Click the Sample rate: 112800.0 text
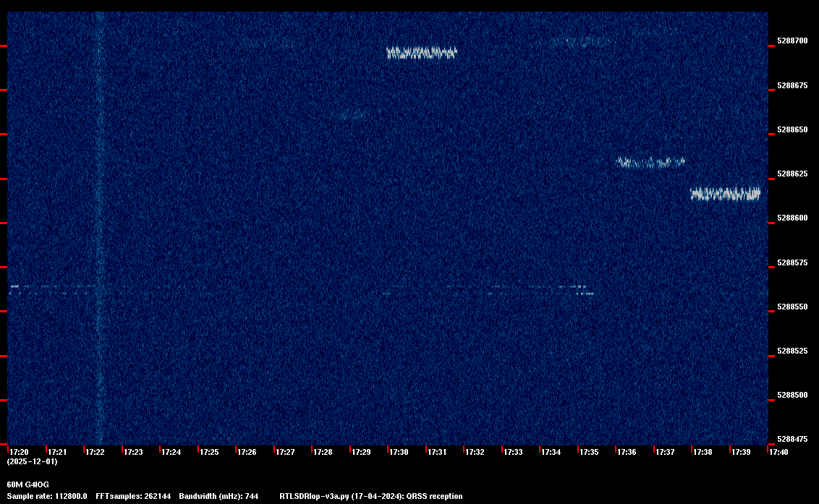 tap(47, 496)
